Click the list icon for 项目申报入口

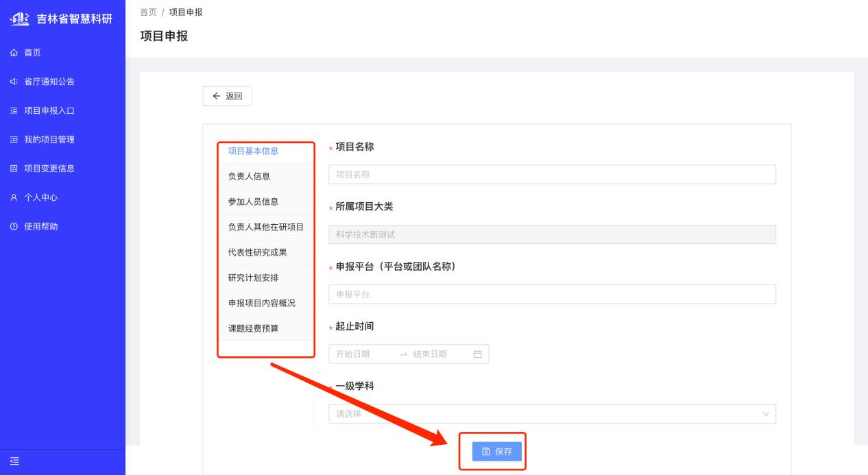coord(14,111)
